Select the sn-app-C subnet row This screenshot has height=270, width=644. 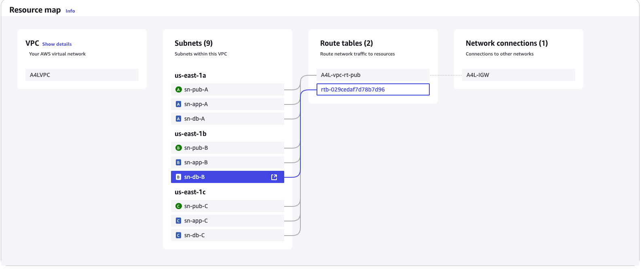[x=228, y=221]
